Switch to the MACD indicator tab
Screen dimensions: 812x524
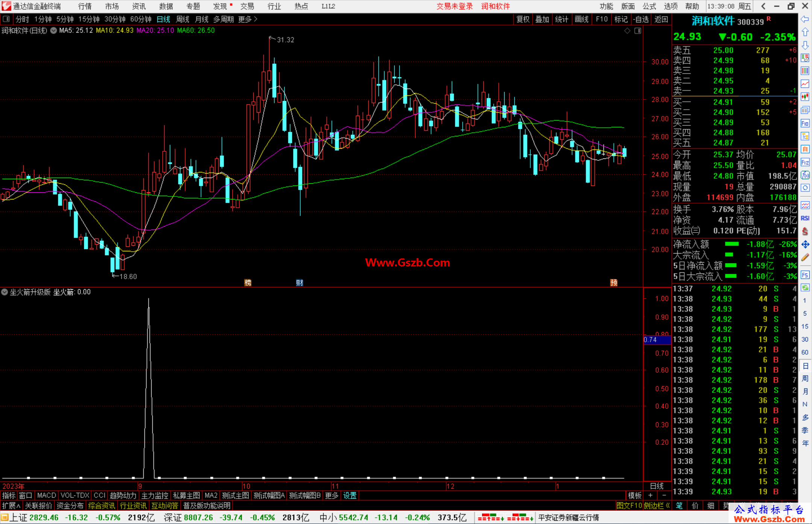tap(47, 495)
